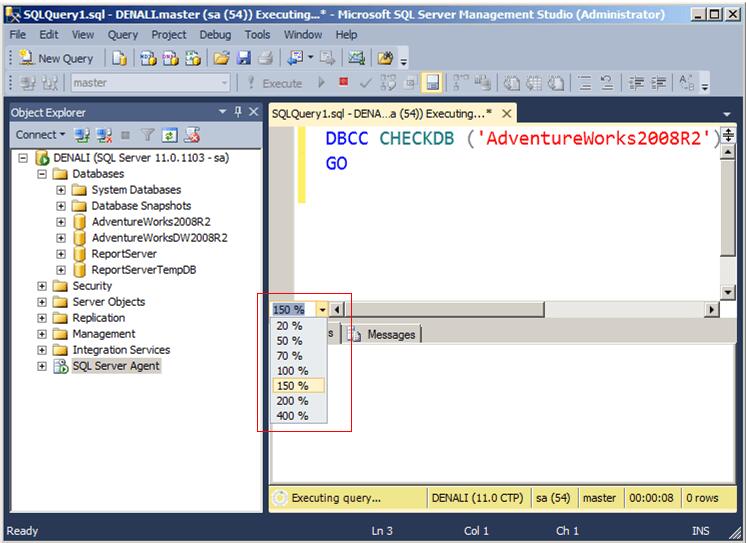Image resolution: width=746 pixels, height=543 pixels.
Task: Click the pin icon on Object Explorer
Action: (x=238, y=112)
